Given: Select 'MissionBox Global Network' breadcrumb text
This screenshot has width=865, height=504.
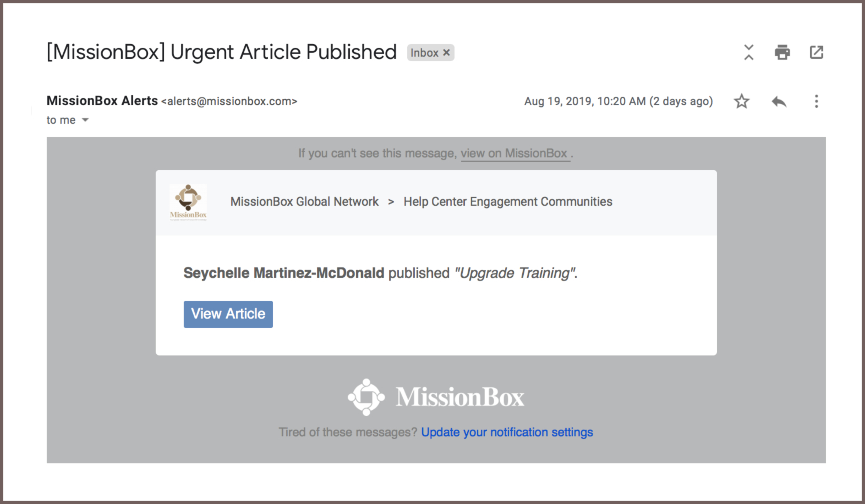Looking at the screenshot, I should click(x=304, y=202).
